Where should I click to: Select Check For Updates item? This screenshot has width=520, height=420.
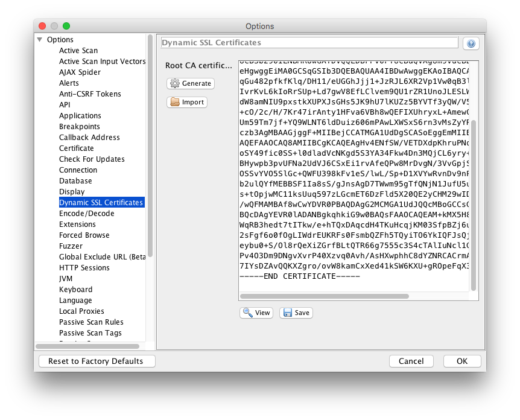tap(92, 159)
